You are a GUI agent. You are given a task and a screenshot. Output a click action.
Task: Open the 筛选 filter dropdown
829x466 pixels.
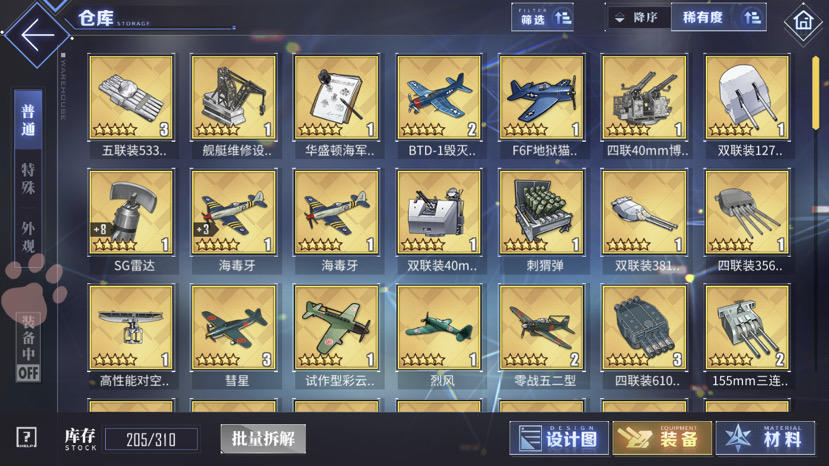coord(542,17)
